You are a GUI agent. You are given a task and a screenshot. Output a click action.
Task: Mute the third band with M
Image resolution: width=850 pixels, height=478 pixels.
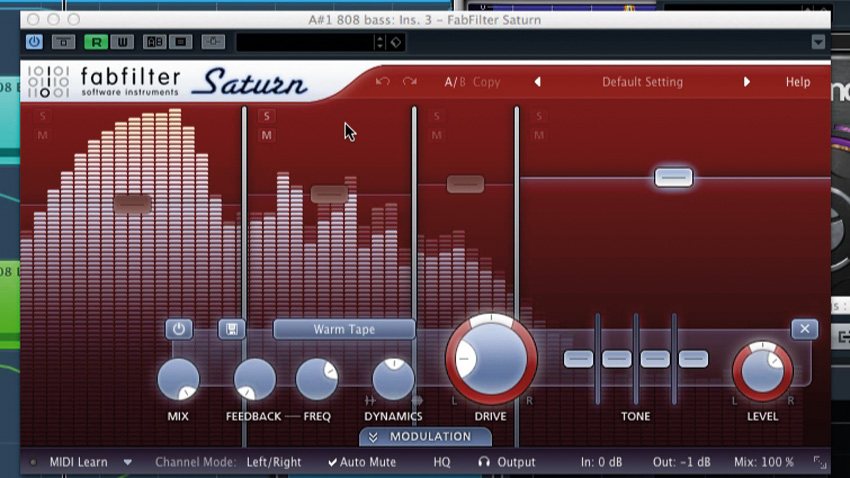tap(436, 135)
